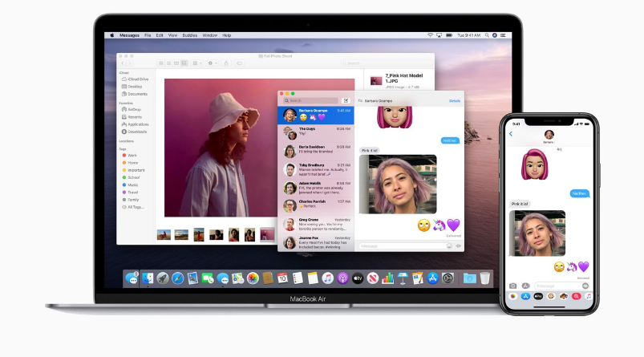Viewport: 644px width, 357px height.
Task: Select purple Travel tag in Finder
Action: (x=130, y=193)
